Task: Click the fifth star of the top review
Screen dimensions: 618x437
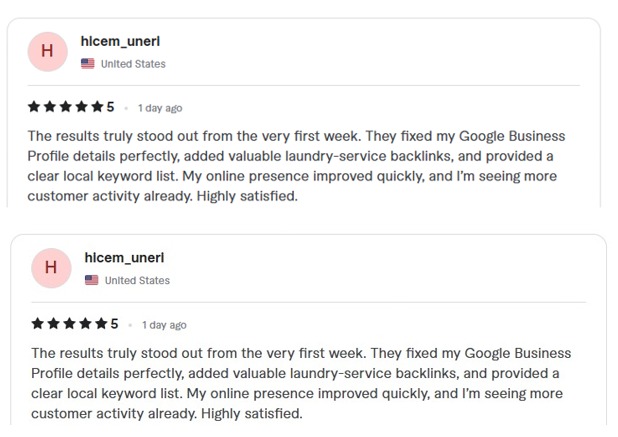Action: click(x=97, y=107)
